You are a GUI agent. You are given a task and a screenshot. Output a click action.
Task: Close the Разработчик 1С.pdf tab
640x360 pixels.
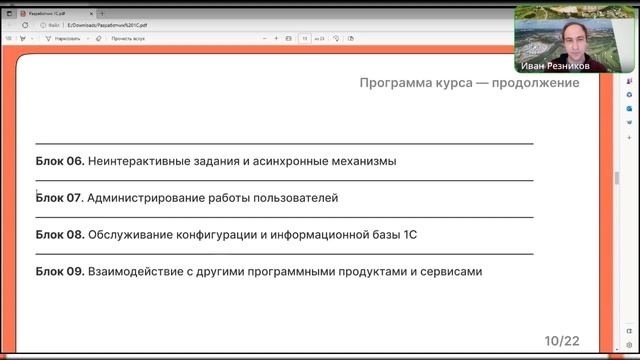point(91,13)
